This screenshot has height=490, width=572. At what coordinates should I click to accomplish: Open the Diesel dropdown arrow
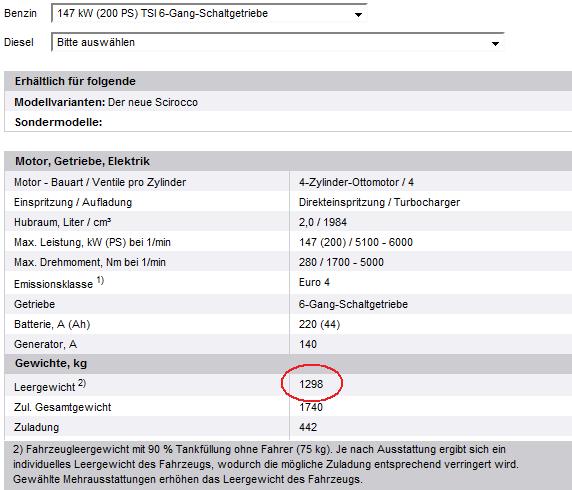pyautogui.click(x=495, y=43)
